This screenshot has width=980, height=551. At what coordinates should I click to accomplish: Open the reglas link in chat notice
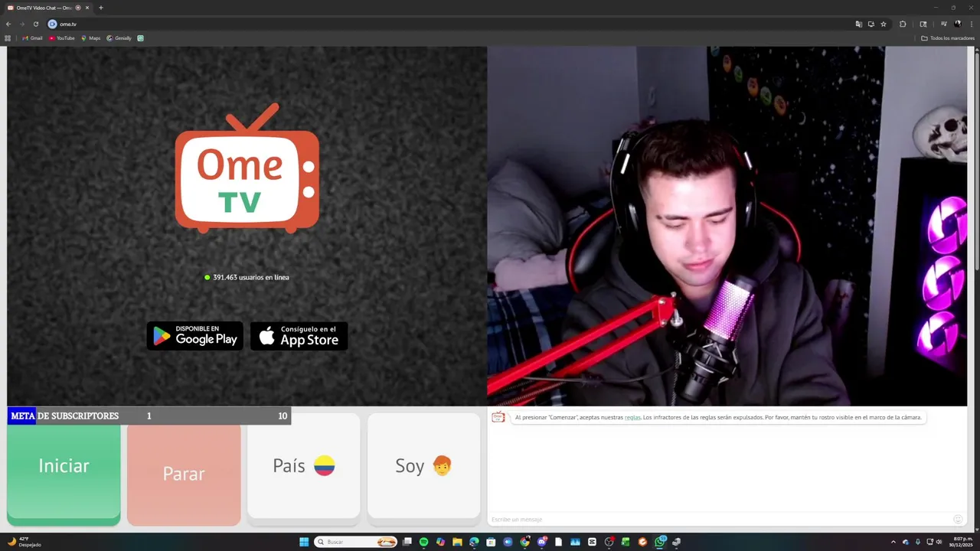(x=632, y=417)
